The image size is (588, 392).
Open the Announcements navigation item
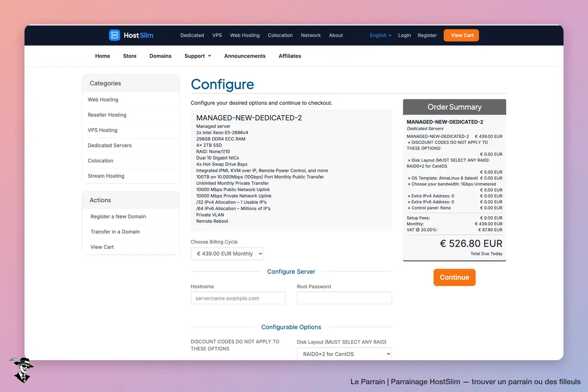click(x=245, y=56)
